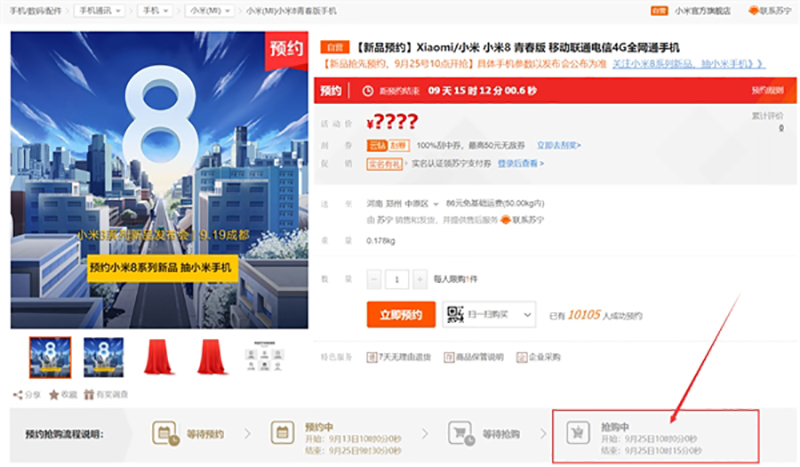Click the 企业采购 service item

[x=538, y=357]
